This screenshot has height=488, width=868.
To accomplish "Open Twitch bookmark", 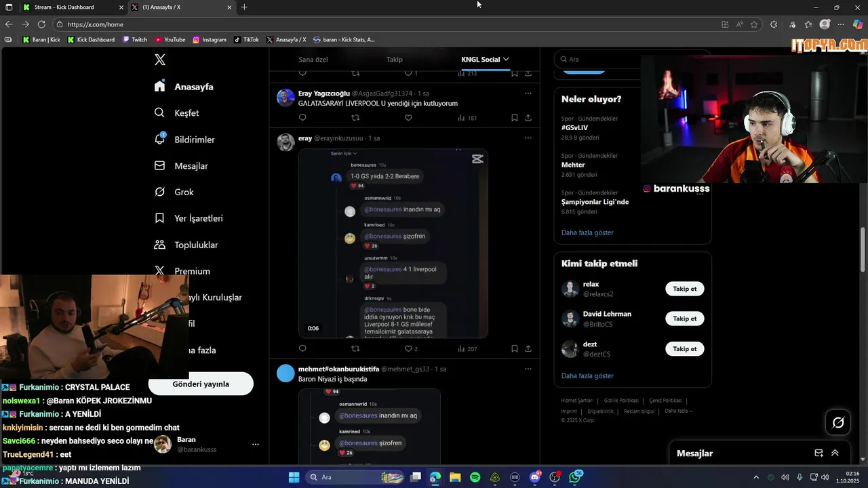I will (134, 40).
